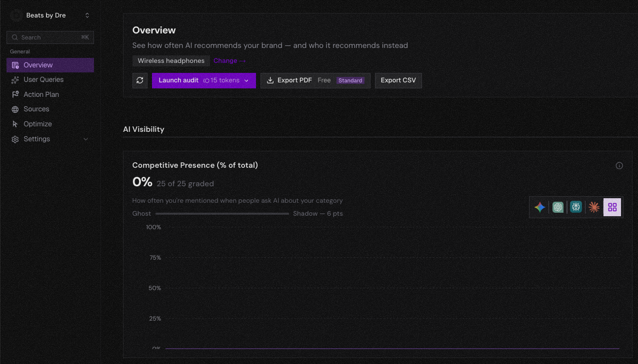Open Competitive Presence info tooltip icon
The width and height of the screenshot is (638, 364).
click(x=619, y=166)
